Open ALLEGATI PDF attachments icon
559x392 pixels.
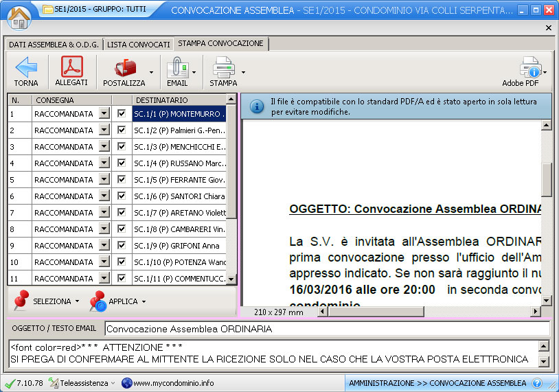point(71,67)
